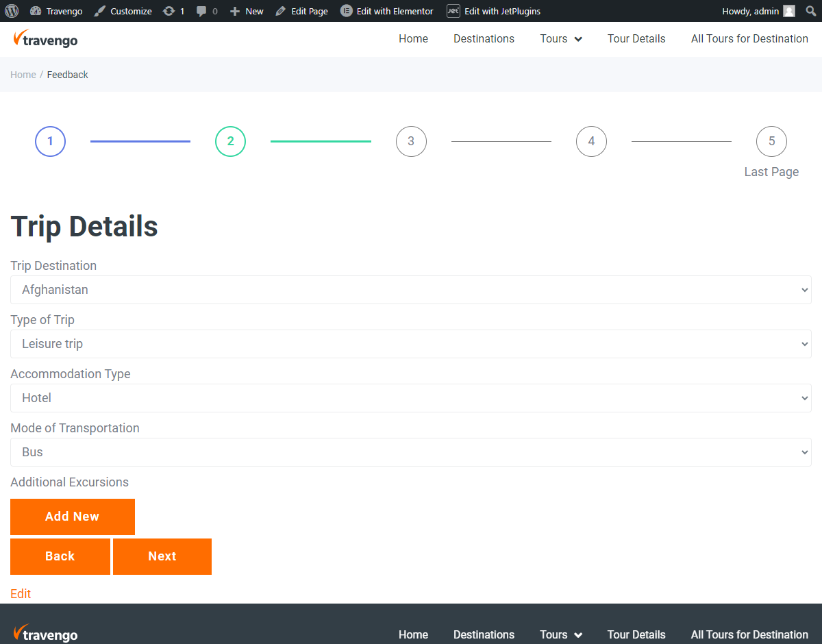Open the Trip Destination dropdown

pyautogui.click(x=410, y=290)
